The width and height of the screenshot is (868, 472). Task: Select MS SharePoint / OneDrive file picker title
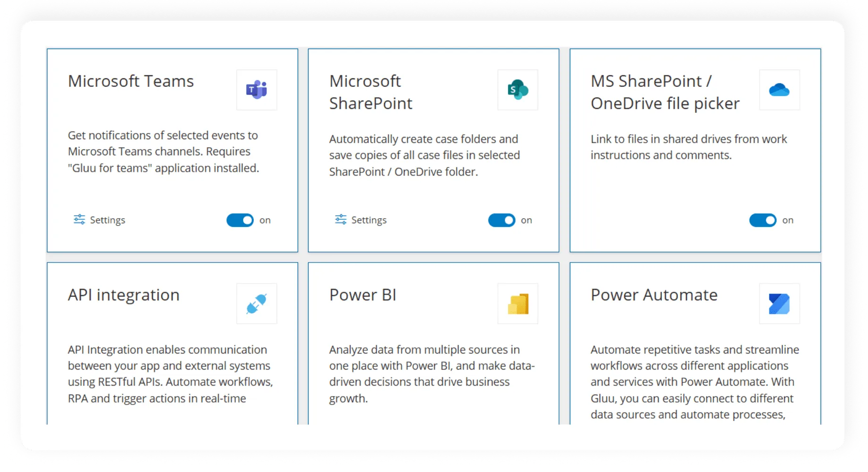tap(665, 92)
